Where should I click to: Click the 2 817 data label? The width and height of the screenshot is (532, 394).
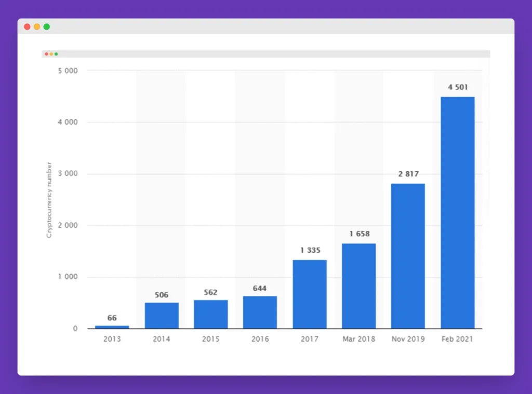click(408, 174)
